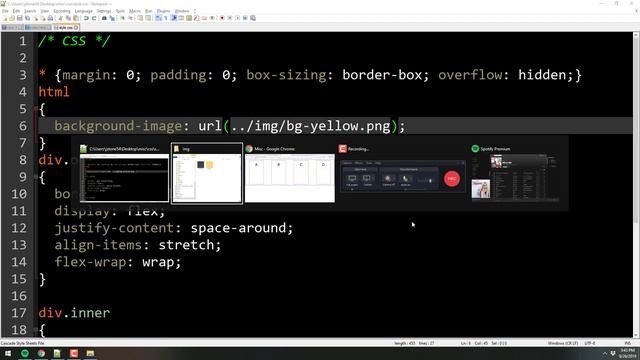Open the Edit menu

coord(16,11)
